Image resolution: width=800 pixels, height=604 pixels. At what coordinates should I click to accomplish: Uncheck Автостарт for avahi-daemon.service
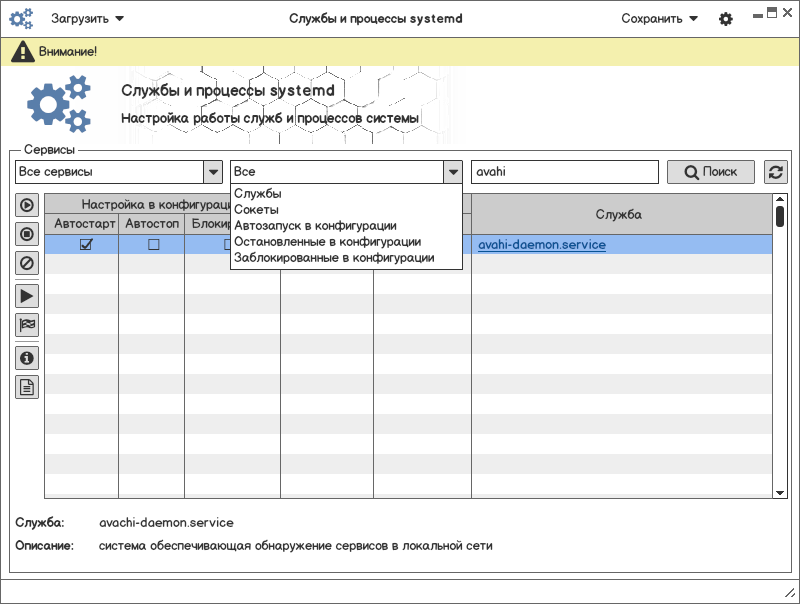click(x=86, y=245)
